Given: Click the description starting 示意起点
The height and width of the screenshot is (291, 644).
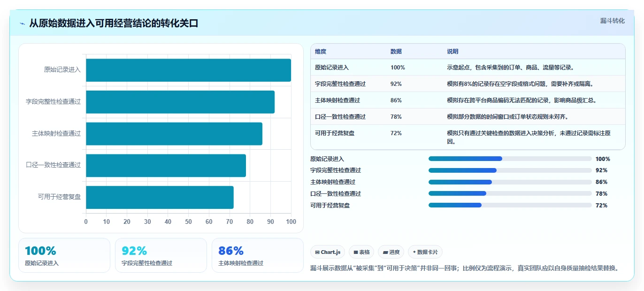Looking at the screenshot, I should click(x=511, y=68).
